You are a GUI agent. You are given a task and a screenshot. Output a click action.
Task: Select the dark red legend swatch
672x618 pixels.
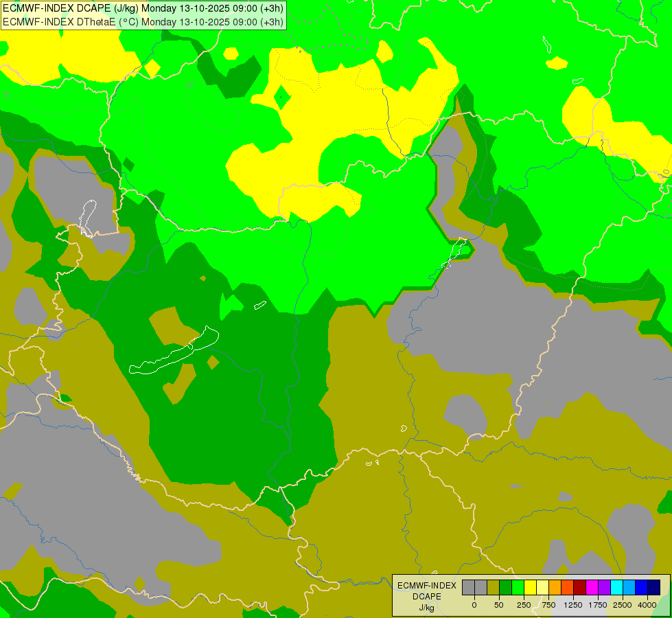coord(579,587)
